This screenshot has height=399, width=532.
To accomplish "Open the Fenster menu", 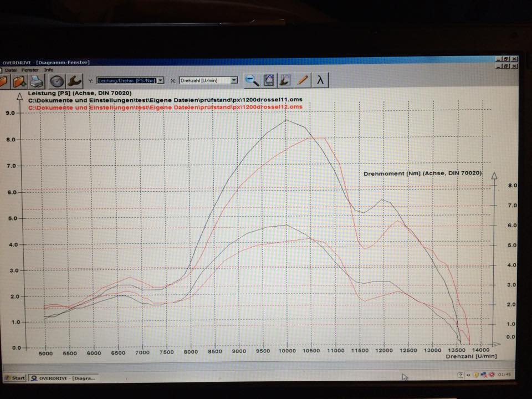I will (30, 70).
